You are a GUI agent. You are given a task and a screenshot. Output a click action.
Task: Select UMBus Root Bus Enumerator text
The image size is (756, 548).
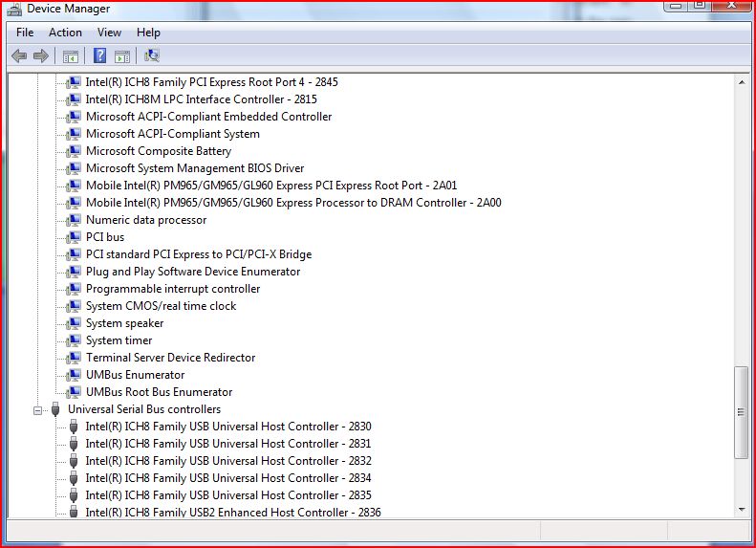(x=159, y=392)
